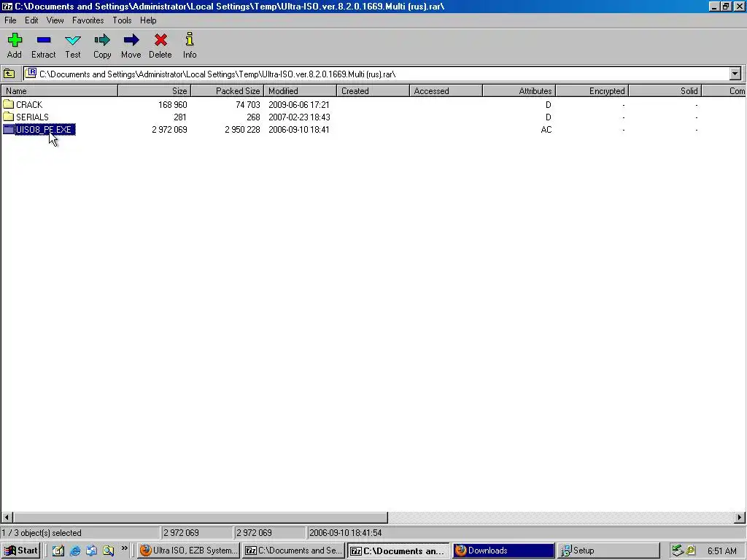Click the green Add icon

click(x=15, y=40)
